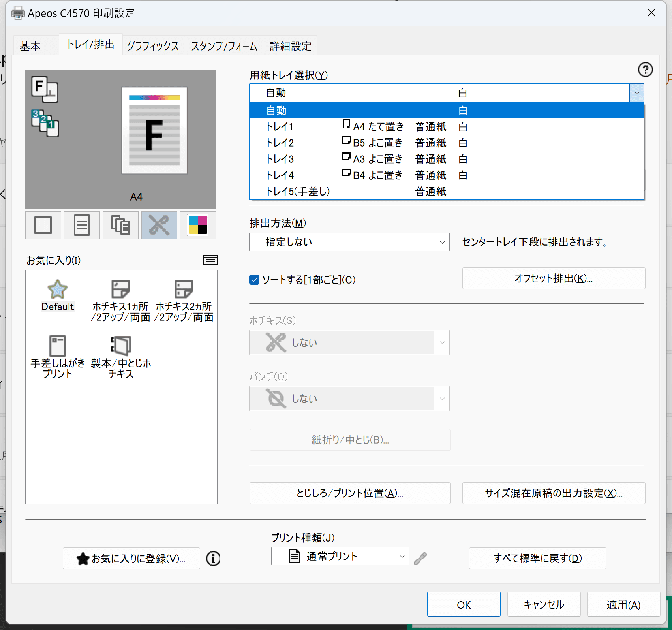This screenshot has height=630, width=672.
Task: Click the お気に入りに登録 button
Action: [x=131, y=558]
